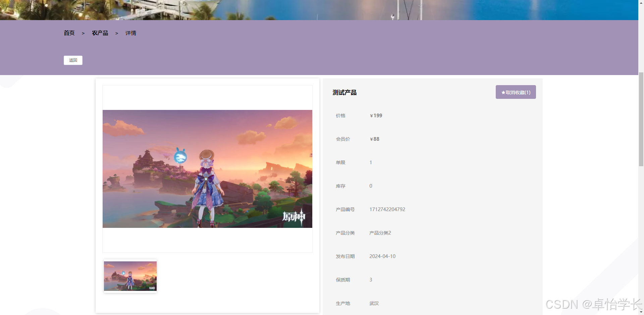
Task: Click the 测试产品 product title
Action: point(344,92)
